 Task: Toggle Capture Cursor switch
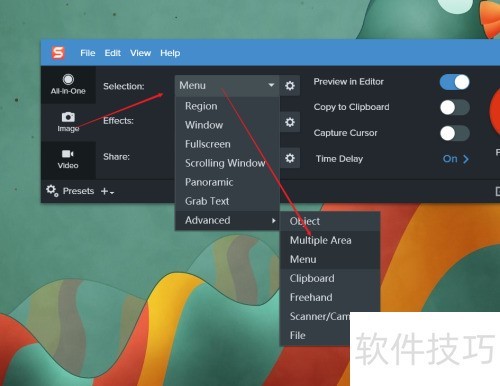455,133
